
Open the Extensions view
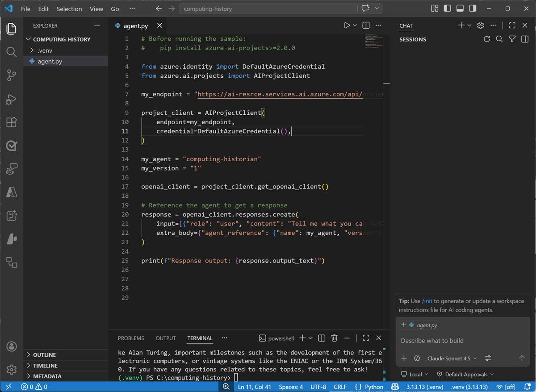tap(12, 122)
